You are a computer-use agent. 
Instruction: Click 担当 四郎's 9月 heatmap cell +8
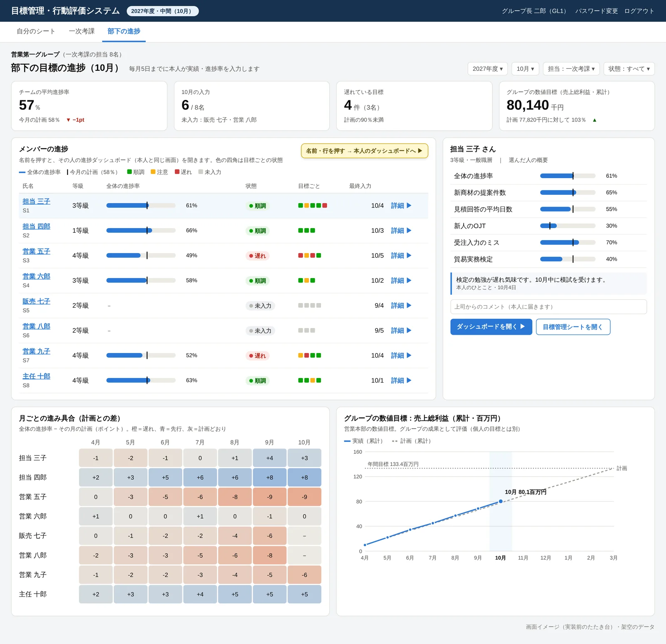[x=270, y=477]
